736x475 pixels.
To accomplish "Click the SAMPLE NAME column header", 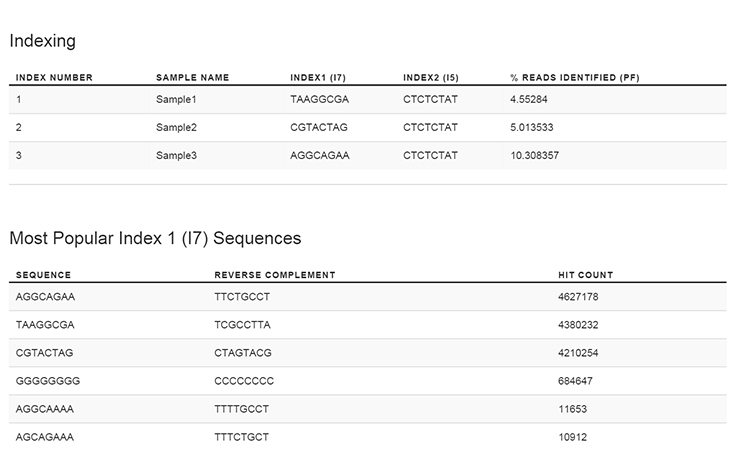I will point(192,77).
